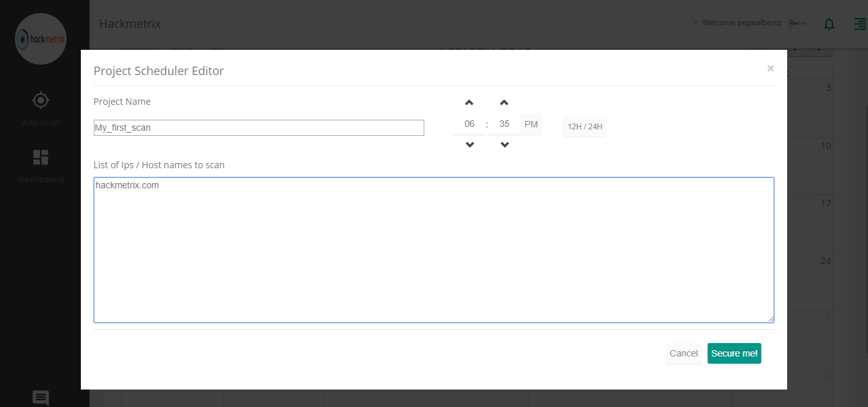This screenshot has height=407, width=868.
Task: Click the Dashboard sidebar label
Action: click(41, 179)
